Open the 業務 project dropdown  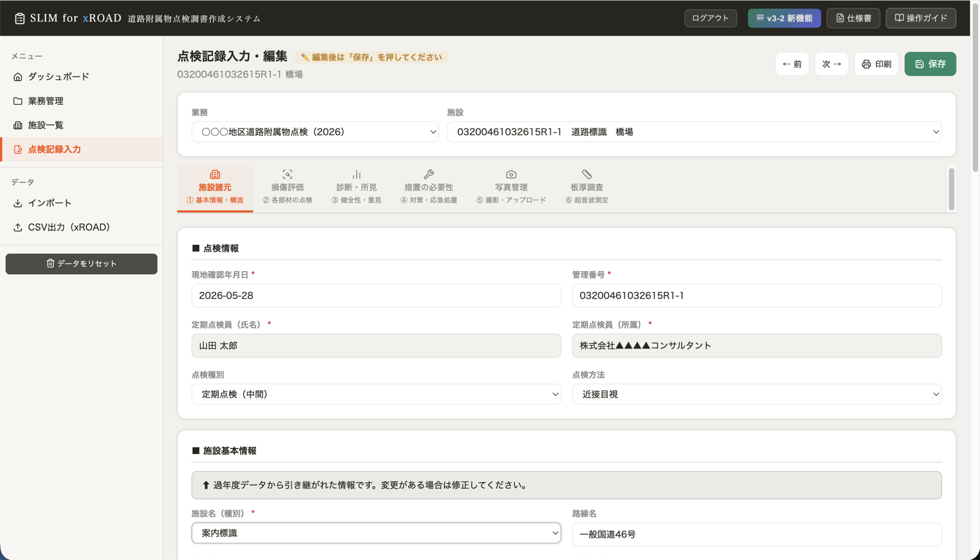point(315,132)
